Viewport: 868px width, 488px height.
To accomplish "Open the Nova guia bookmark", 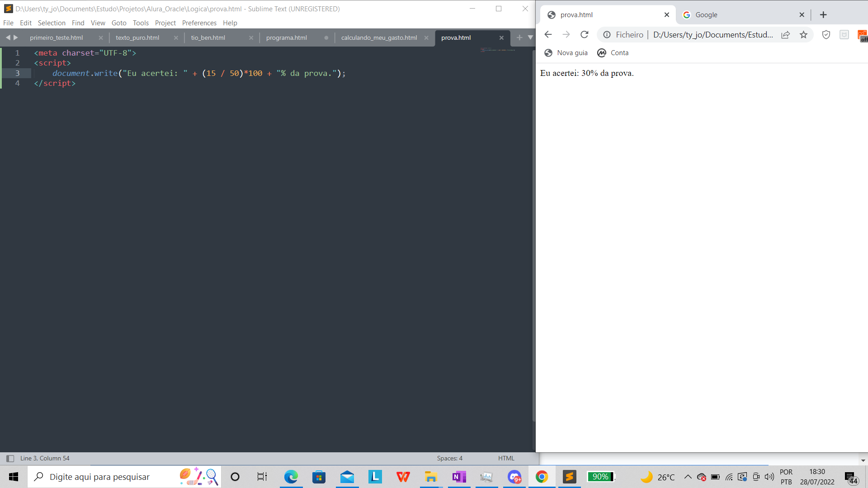I will 566,53.
